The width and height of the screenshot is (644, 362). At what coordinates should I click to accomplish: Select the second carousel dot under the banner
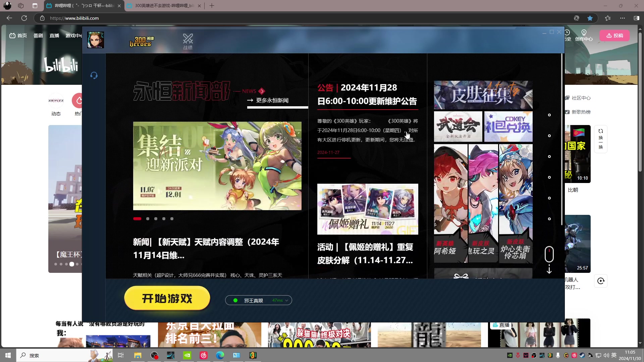coord(148,219)
